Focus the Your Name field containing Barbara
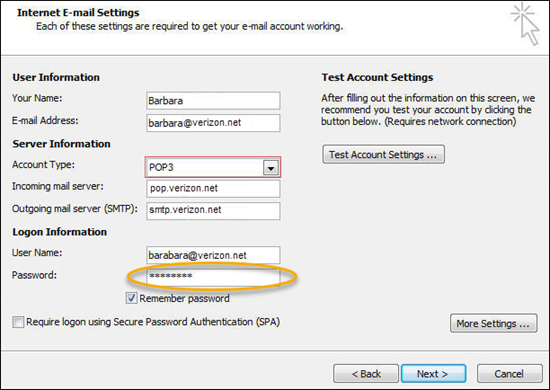The image size is (550, 390). pyautogui.click(x=213, y=101)
